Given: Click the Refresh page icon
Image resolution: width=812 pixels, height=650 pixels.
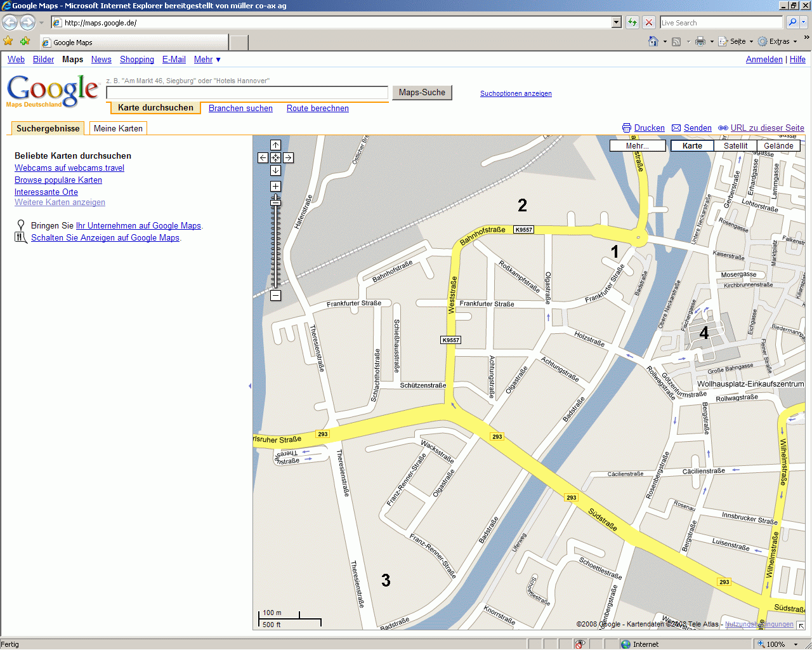Looking at the screenshot, I should [632, 22].
